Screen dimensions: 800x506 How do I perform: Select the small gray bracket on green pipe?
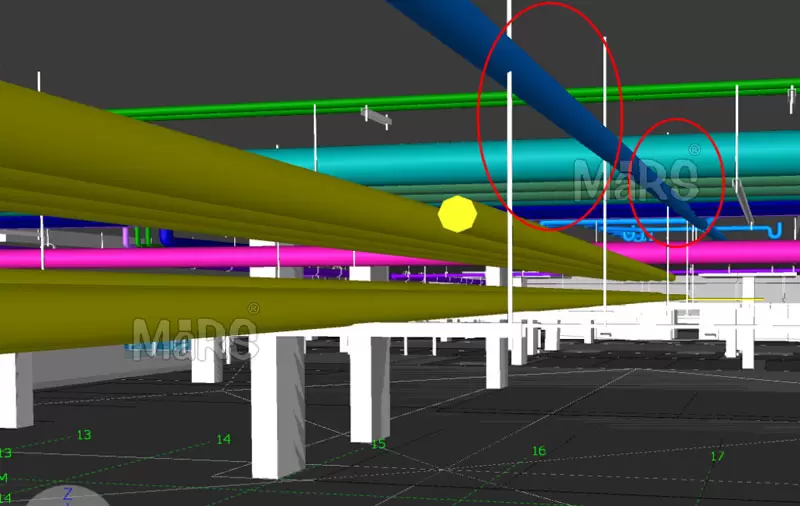376,118
